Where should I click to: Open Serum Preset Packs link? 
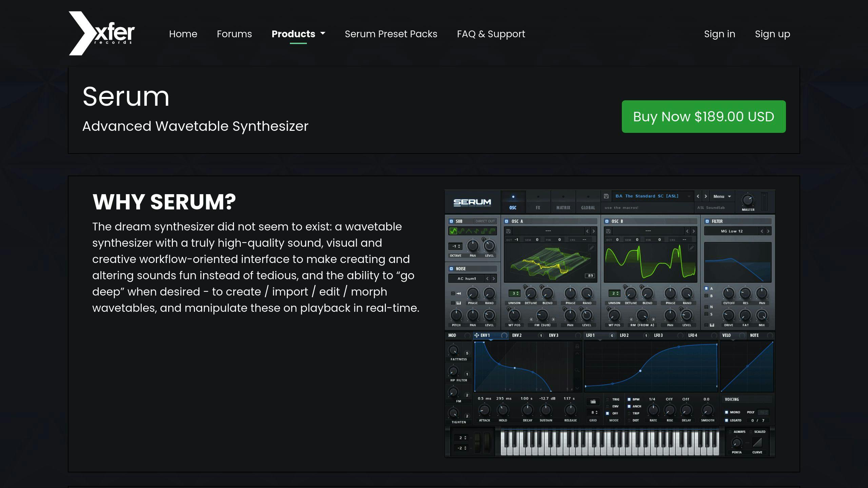click(x=391, y=34)
